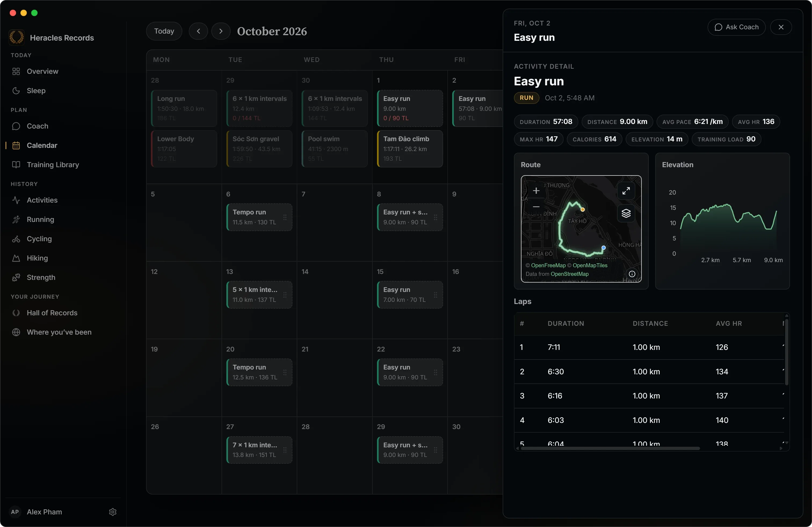
Task: Click the Heracles Records laurel logo
Action: click(x=16, y=37)
